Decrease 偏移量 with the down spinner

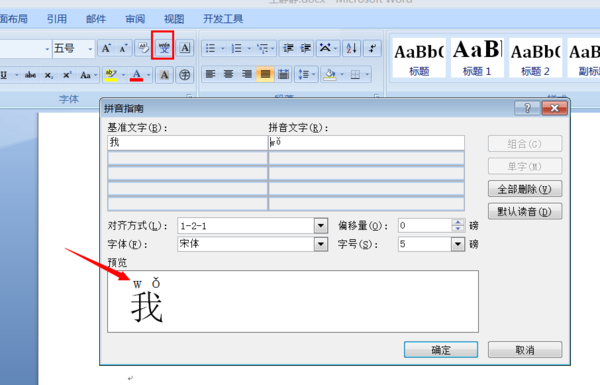(x=458, y=229)
